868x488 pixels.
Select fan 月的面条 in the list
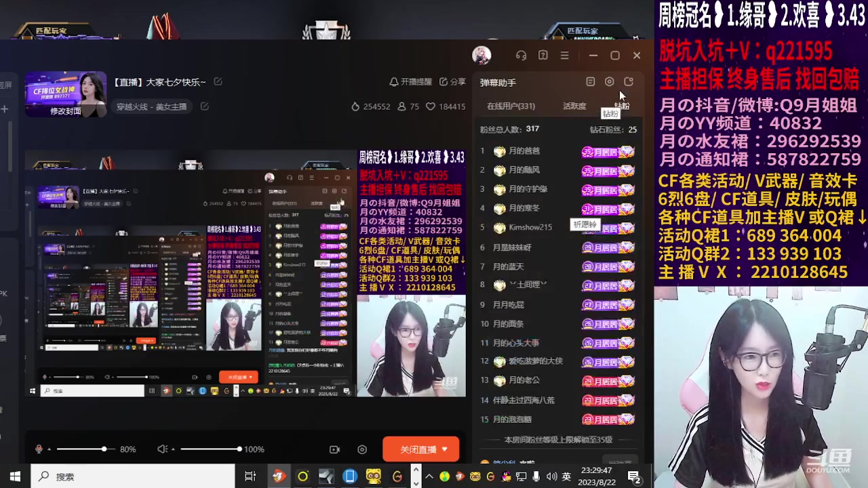click(x=508, y=323)
